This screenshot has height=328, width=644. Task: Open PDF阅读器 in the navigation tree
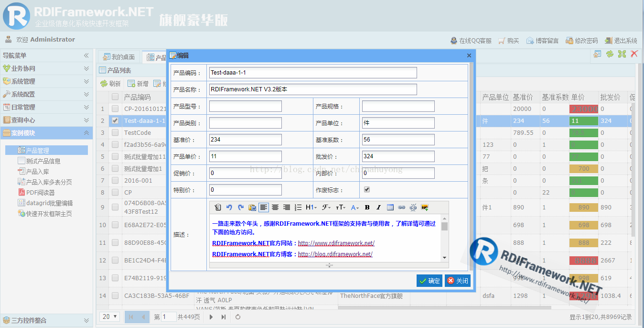36,193
